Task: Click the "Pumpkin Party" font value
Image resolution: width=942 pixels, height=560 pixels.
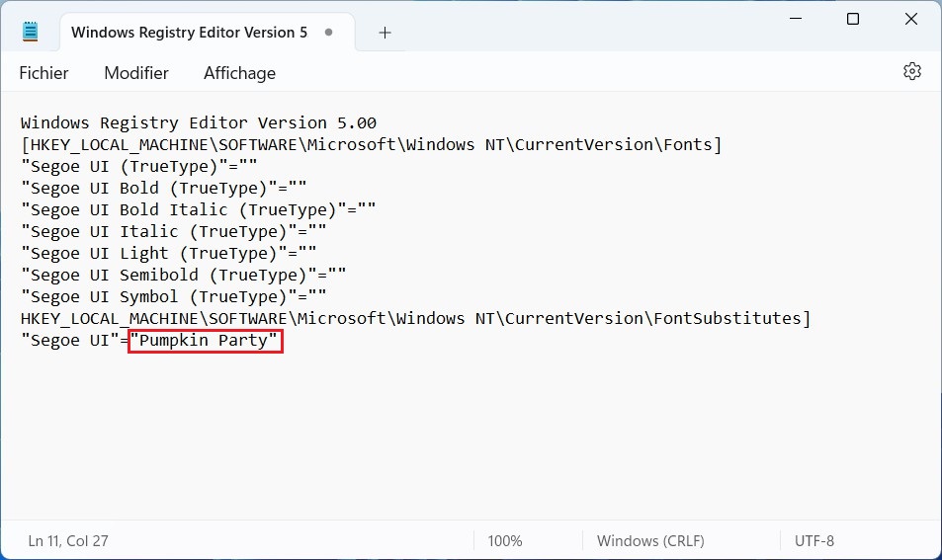Action: click(204, 341)
